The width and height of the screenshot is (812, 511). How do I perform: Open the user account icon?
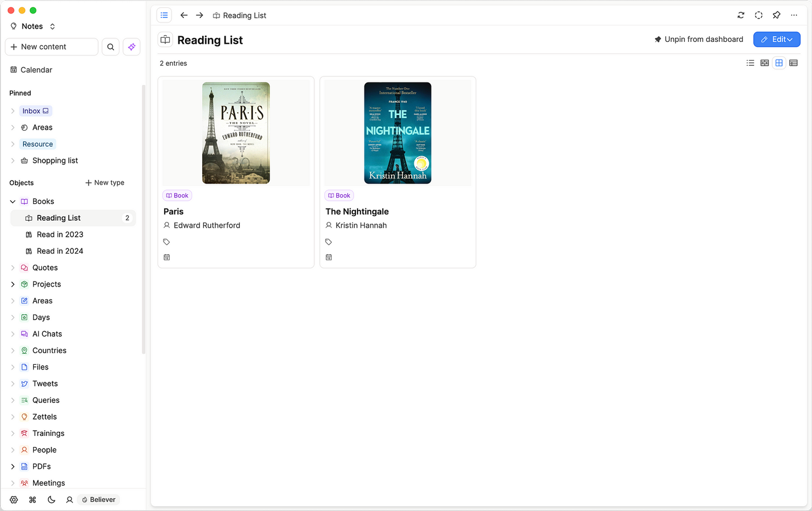(69, 500)
